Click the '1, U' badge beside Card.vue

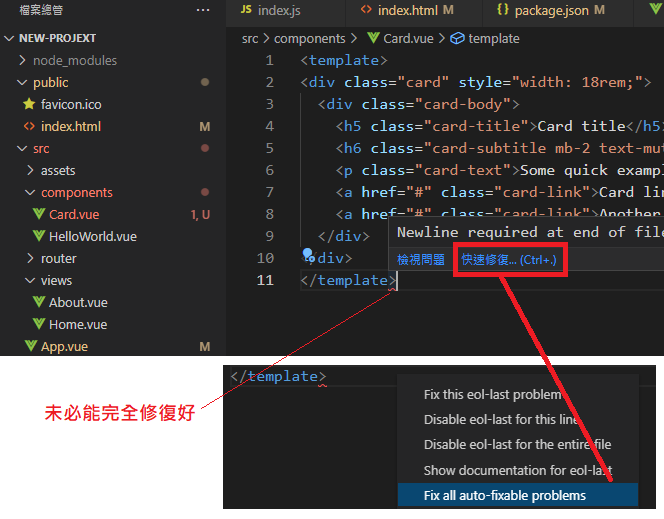pos(200,215)
